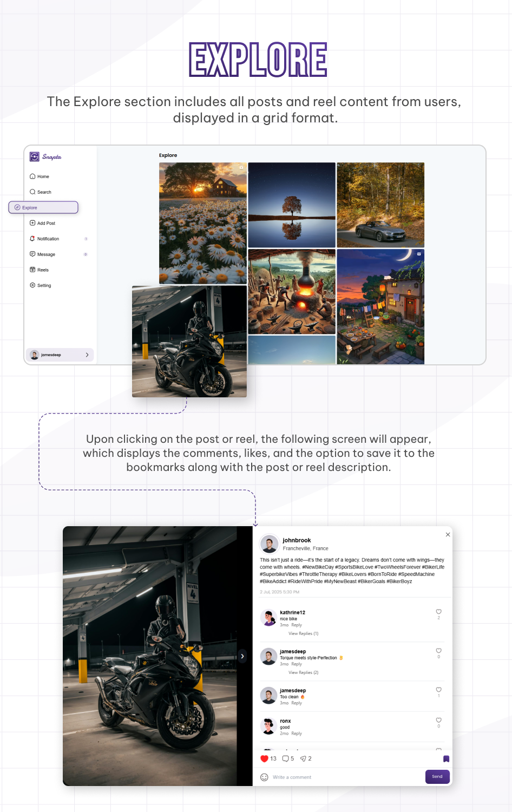Open the sports car in forest post
The height and width of the screenshot is (812, 512).
click(x=380, y=205)
